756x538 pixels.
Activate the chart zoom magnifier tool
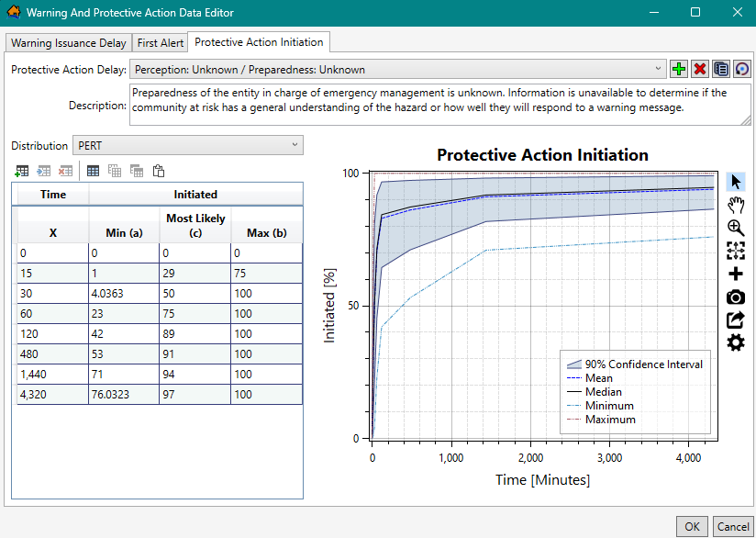[x=735, y=227]
